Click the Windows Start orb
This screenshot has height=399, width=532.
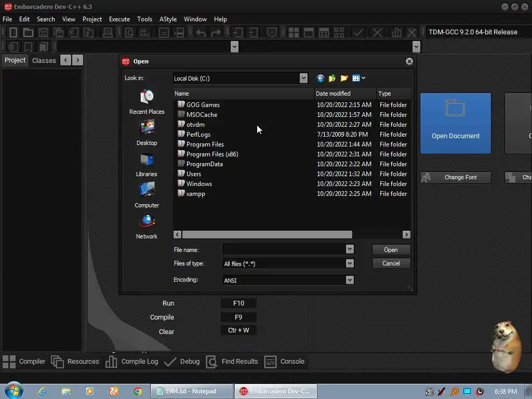pyautogui.click(x=14, y=391)
